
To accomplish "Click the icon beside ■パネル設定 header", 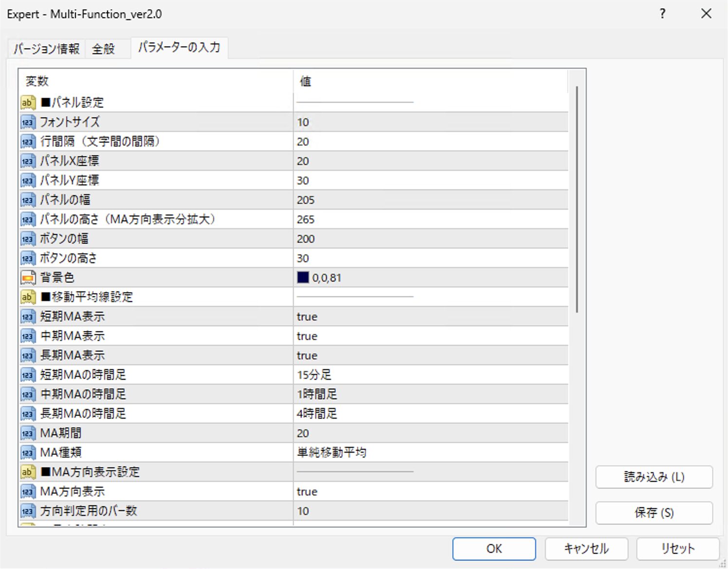I will click(x=28, y=103).
